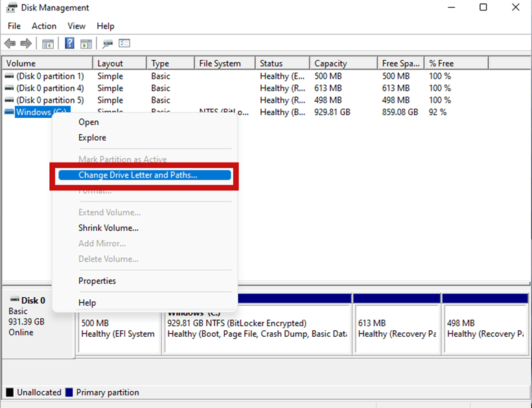Click the blue Primary partition legend swatch
Viewport: 532px width, 408px height.
click(x=69, y=392)
